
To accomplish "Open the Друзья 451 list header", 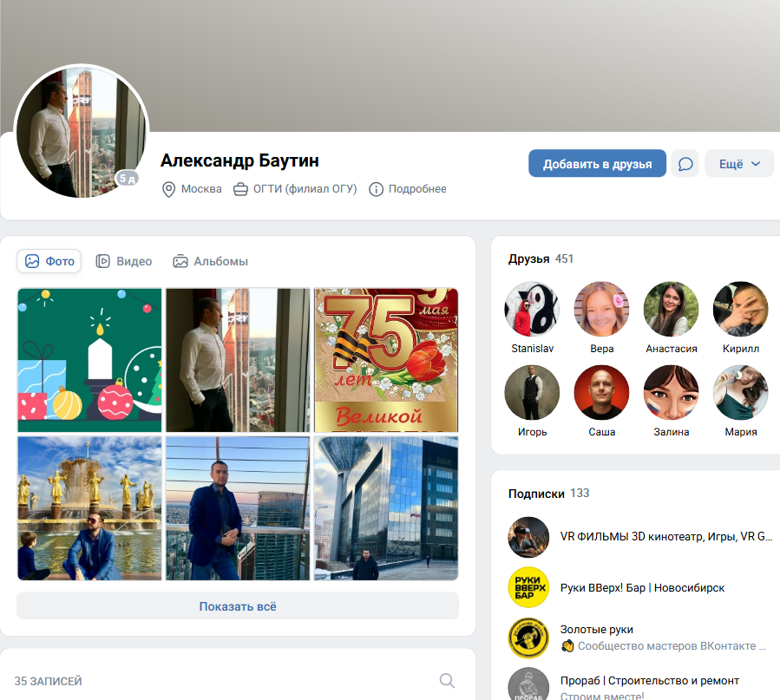I will coord(541,258).
